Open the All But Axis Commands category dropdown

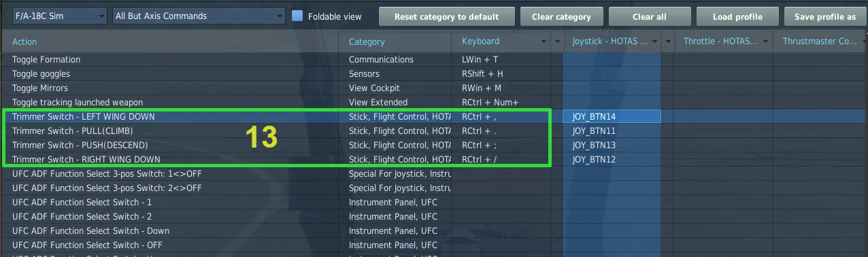(199, 16)
